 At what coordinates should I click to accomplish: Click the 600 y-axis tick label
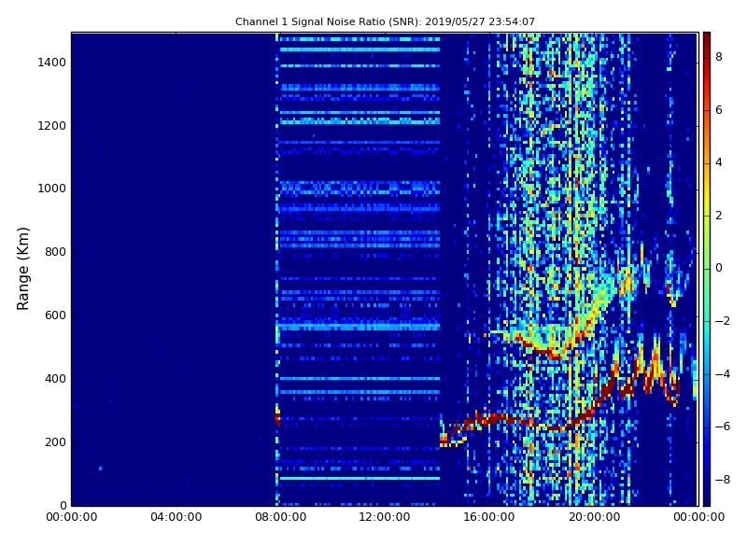[x=55, y=315]
